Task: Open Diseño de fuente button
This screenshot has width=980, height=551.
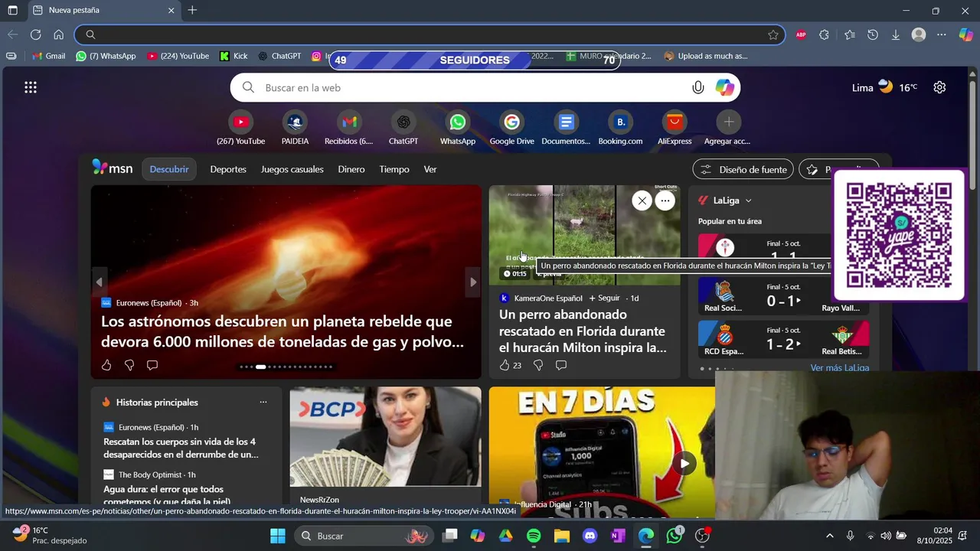Action: [743, 169]
